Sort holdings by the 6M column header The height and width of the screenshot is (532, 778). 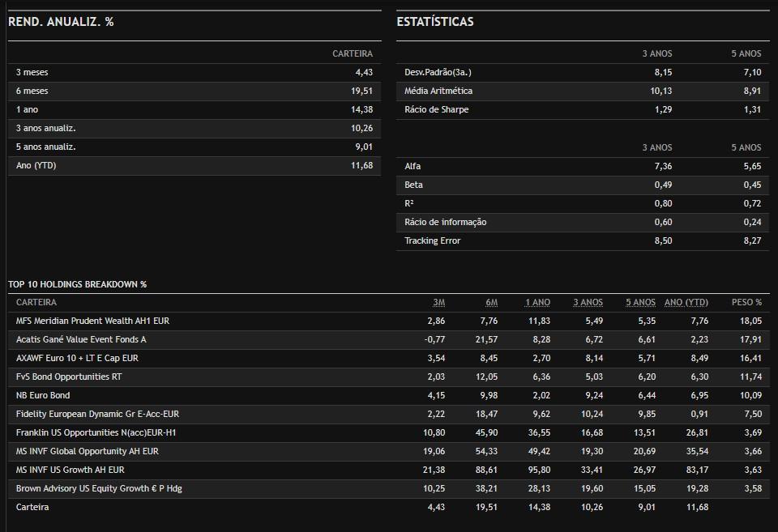coord(491,303)
